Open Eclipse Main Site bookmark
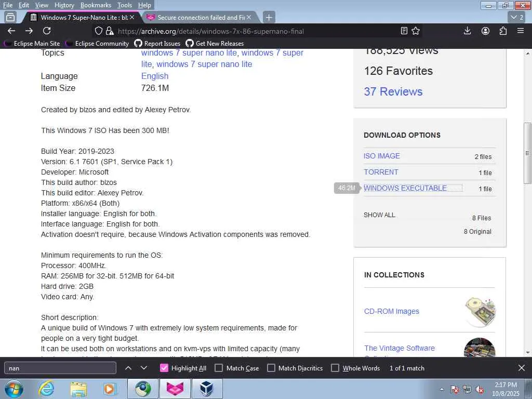This screenshot has width=532, height=399. pyautogui.click(x=33, y=44)
